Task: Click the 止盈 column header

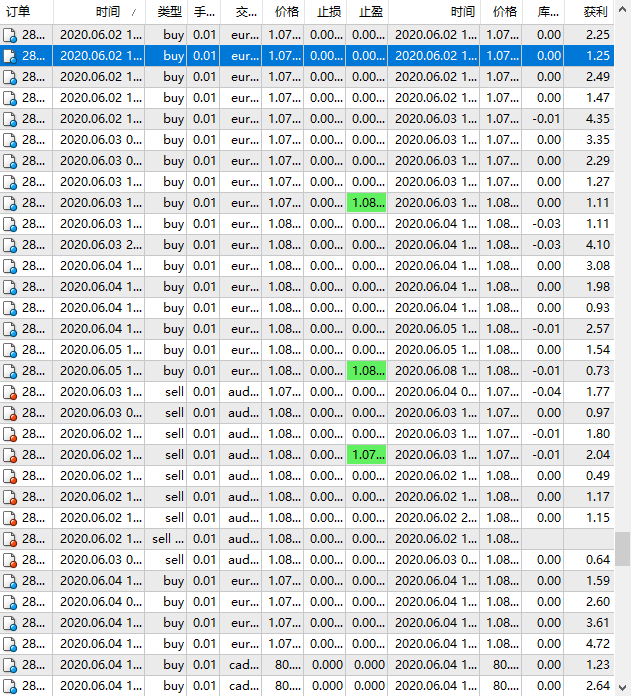Action: 367,12
